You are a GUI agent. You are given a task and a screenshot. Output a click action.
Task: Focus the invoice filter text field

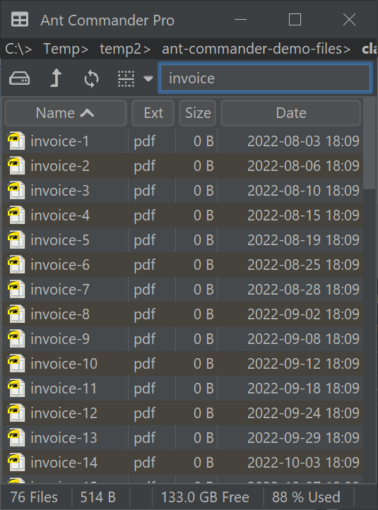265,78
